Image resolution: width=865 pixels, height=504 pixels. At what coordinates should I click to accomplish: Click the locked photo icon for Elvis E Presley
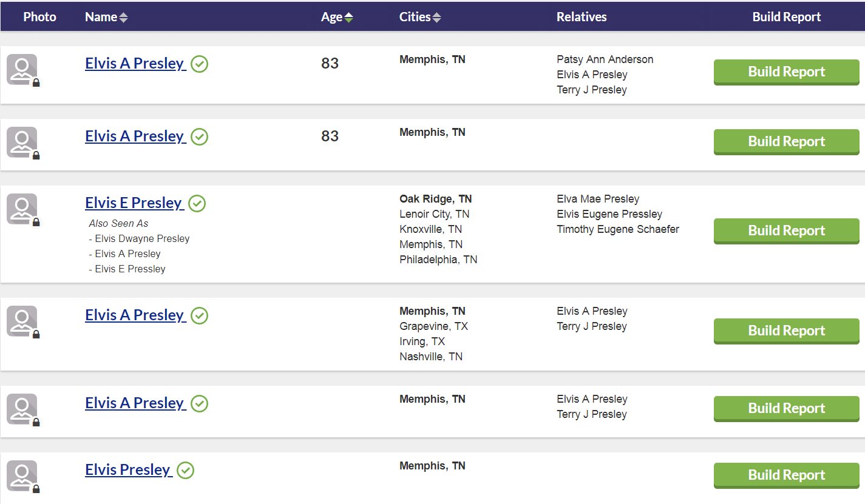(22, 209)
